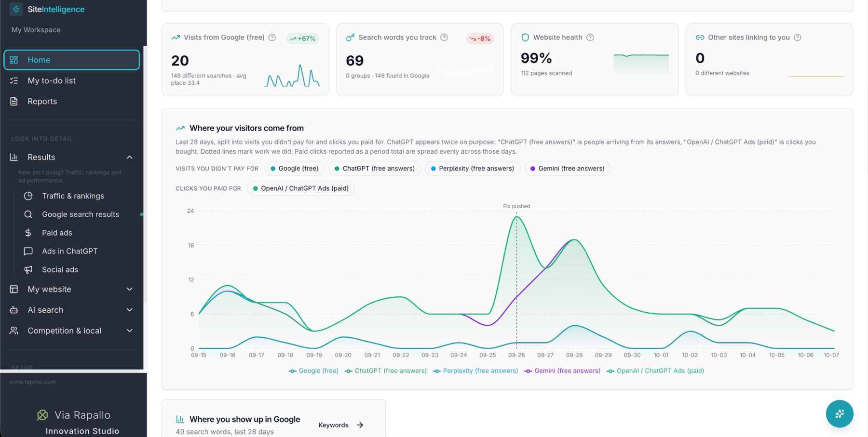Viewport: 868px width, 437px height.
Task: Click the dollar icon for Paid ads
Action: (x=28, y=233)
